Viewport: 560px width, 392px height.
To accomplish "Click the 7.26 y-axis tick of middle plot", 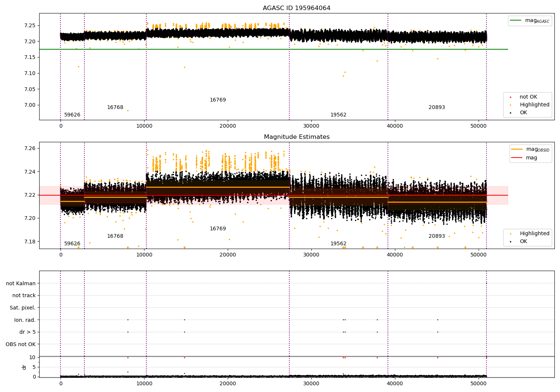I will [x=30, y=149].
